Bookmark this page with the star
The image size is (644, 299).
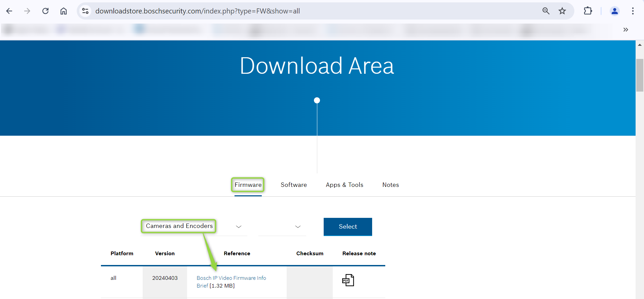pyautogui.click(x=562, y=11)
